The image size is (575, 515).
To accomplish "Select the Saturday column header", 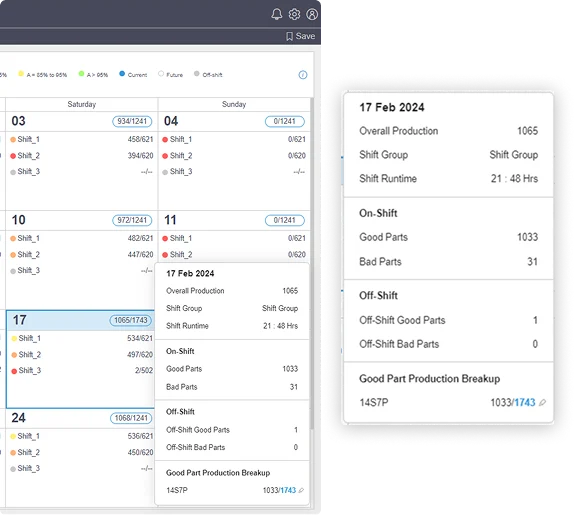I will [82, 104].
